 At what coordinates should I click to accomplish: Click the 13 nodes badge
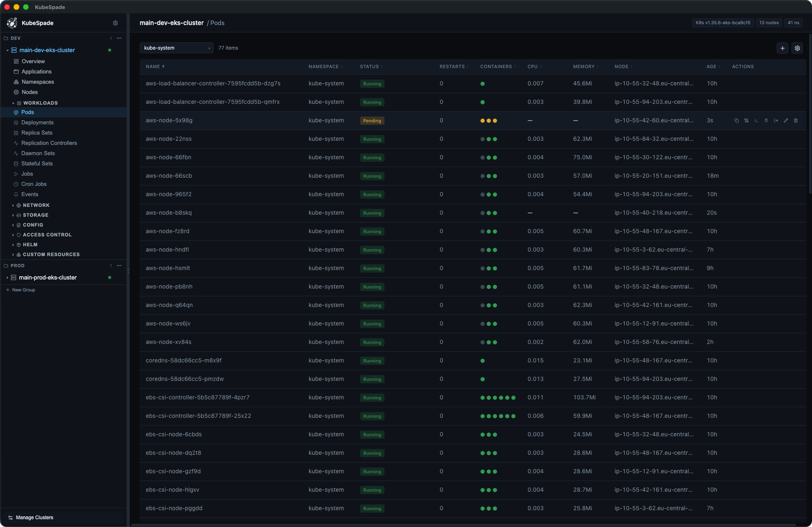769,23
